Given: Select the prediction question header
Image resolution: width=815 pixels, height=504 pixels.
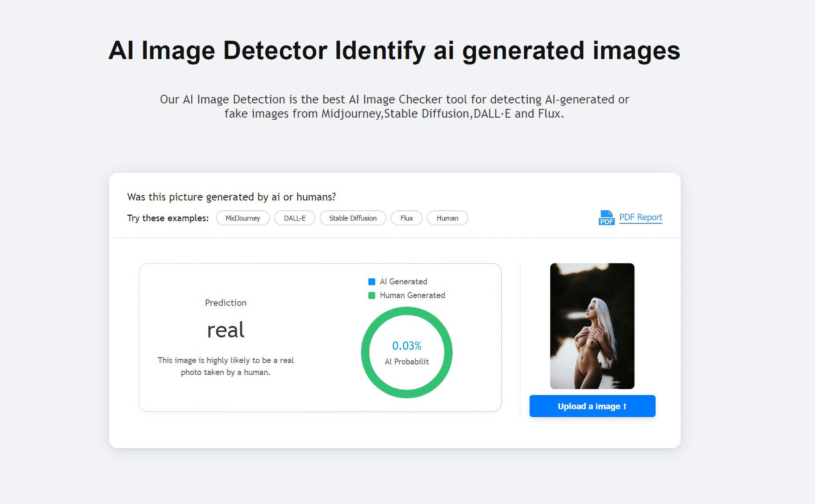Looking at the screenshot, I should [x=232, y=197].
